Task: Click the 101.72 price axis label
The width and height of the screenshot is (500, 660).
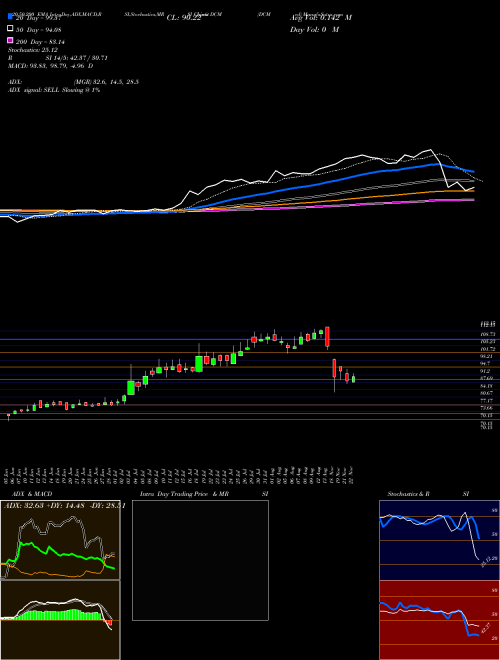Action: click(x=487, y=349)
